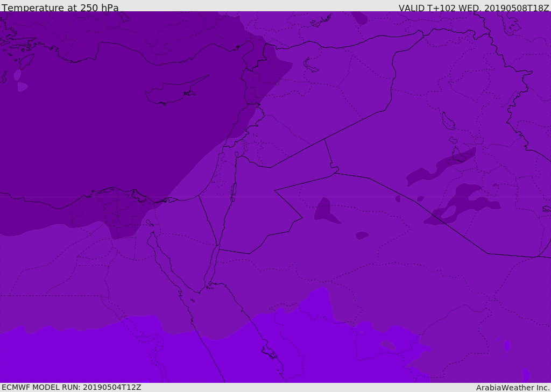The image size is (551, 392).
Task: Click the 'Temperature at 250 hPa' title text
Action: pos(60,8)
